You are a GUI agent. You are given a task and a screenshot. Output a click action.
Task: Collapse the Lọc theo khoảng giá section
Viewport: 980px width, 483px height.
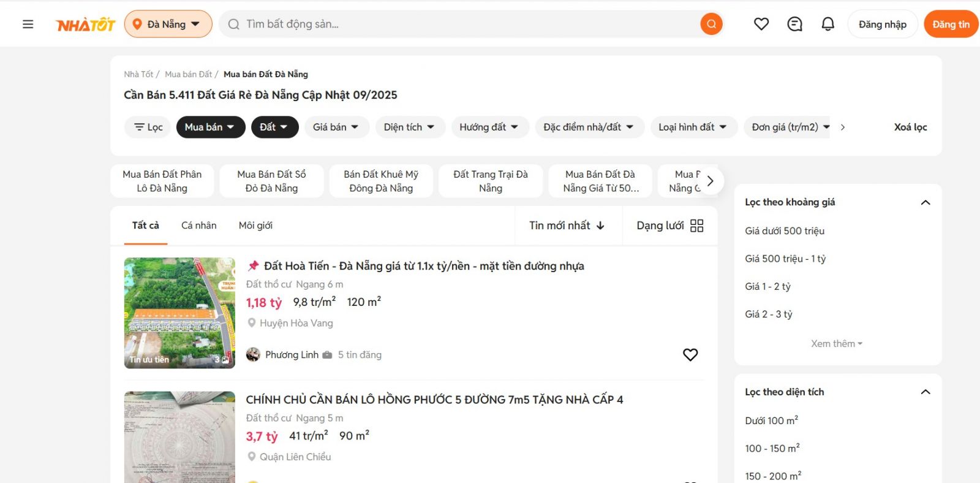coord(925,202)
